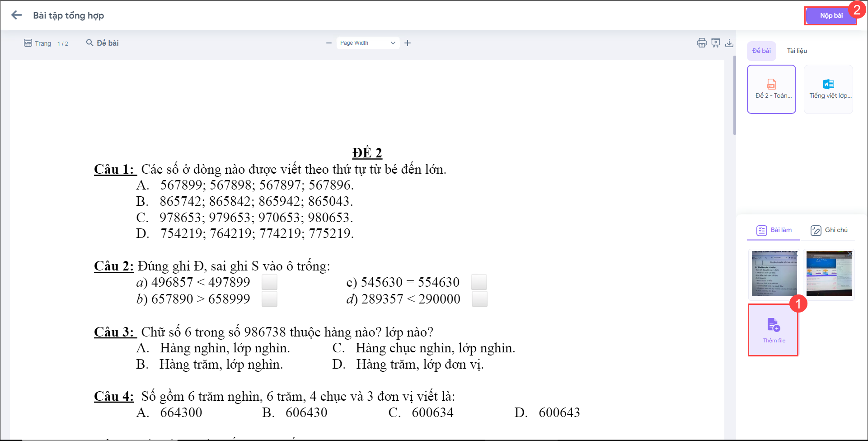Add a file with Thêm file button
This screenshot has height=441, width=868.
pyautogui.click(x=773, y=330)
